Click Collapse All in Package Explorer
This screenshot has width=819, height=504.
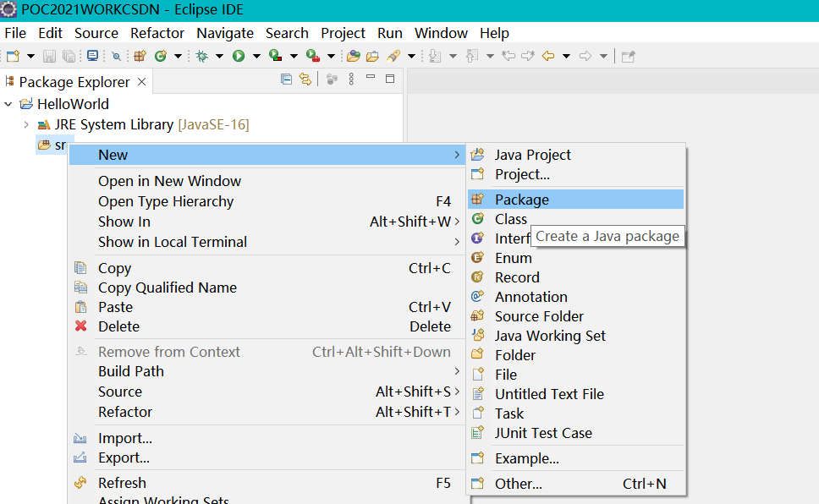click(286, 79)
